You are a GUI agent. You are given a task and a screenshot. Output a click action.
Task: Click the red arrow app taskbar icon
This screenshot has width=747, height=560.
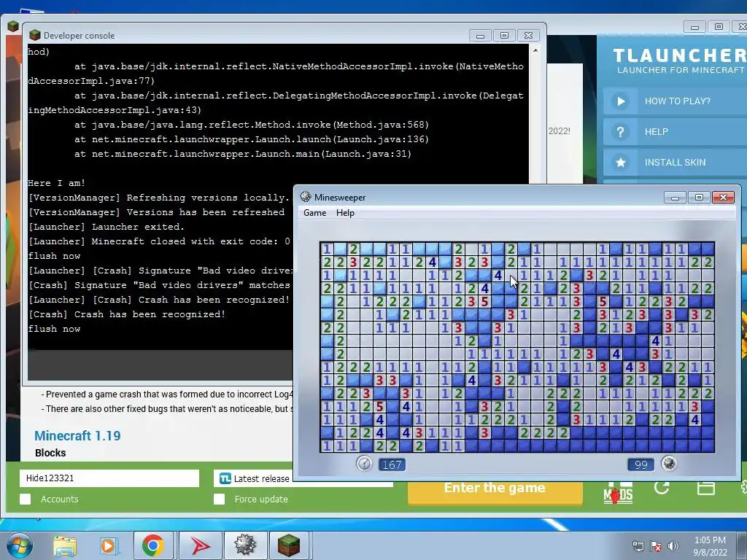coord(201,545)
